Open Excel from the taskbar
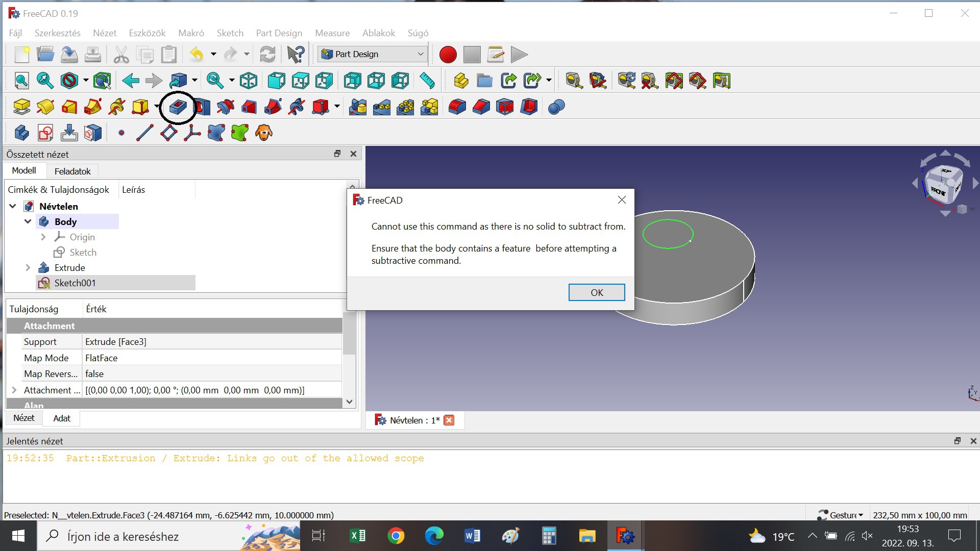The image size is (980, 551). pyautogui.click(x=358, y=536)
